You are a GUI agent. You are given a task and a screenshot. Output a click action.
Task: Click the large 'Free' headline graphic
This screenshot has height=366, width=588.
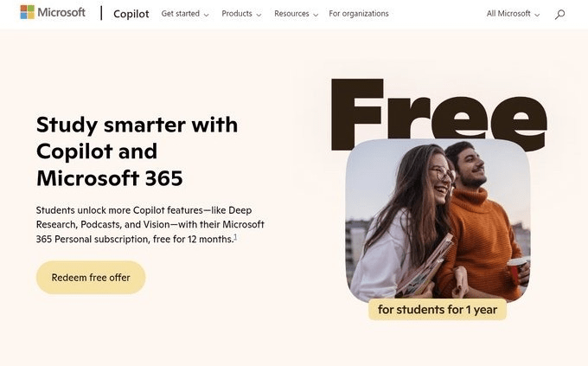tap(437, 108)
